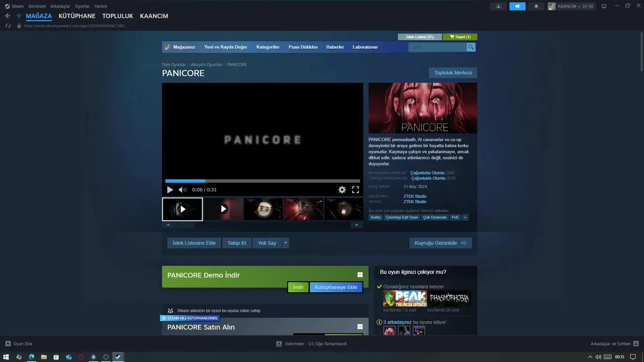Open the friends group icon in title bar

coord(498,6)
